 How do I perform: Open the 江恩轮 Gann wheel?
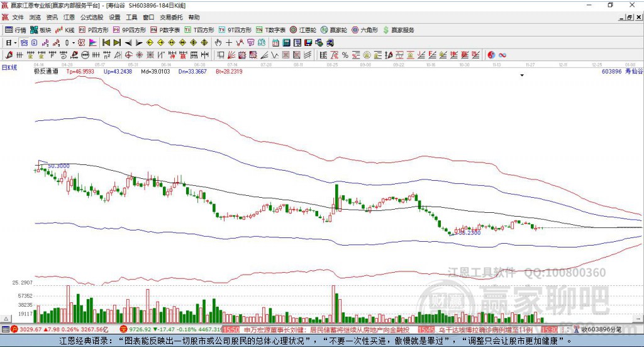click(303, 30)
